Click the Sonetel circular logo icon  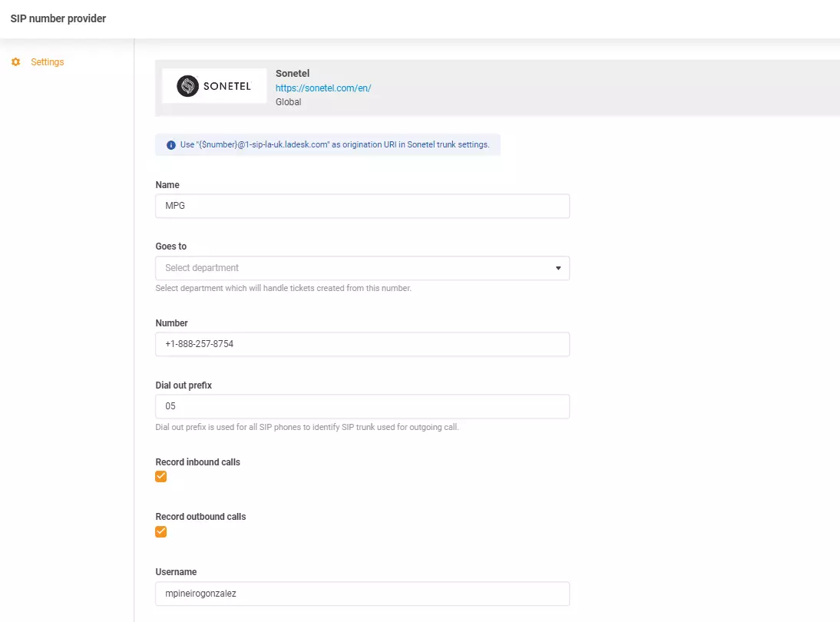187,86
